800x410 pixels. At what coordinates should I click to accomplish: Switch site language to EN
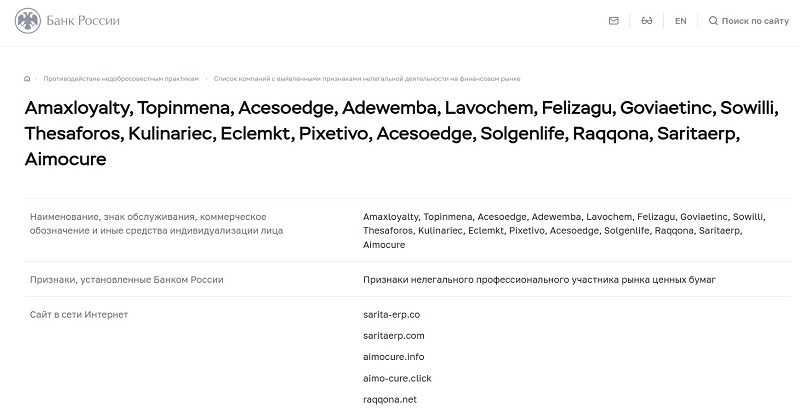pyautogui.click(x=680, y=21)
